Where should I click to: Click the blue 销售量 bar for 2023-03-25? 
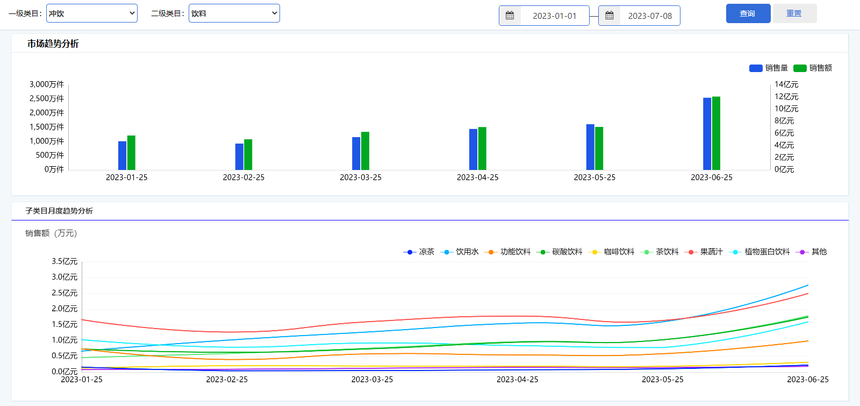tap(356, 153)
